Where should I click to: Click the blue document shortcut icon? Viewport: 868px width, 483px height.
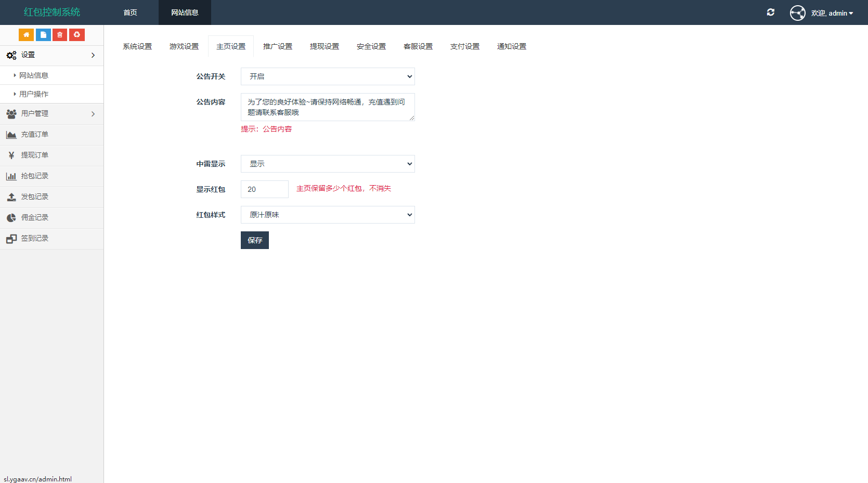[x=43, y=35]
